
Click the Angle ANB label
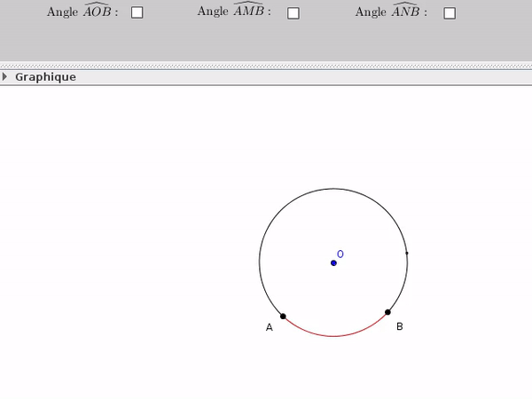(x=391, y=11)
